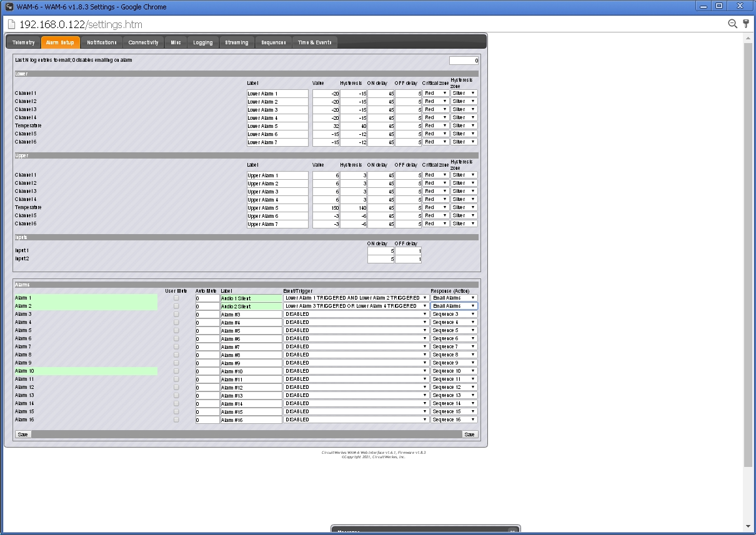Switch to the Sequences tab
The image size is (756, 535).
[x=273, y=42]
